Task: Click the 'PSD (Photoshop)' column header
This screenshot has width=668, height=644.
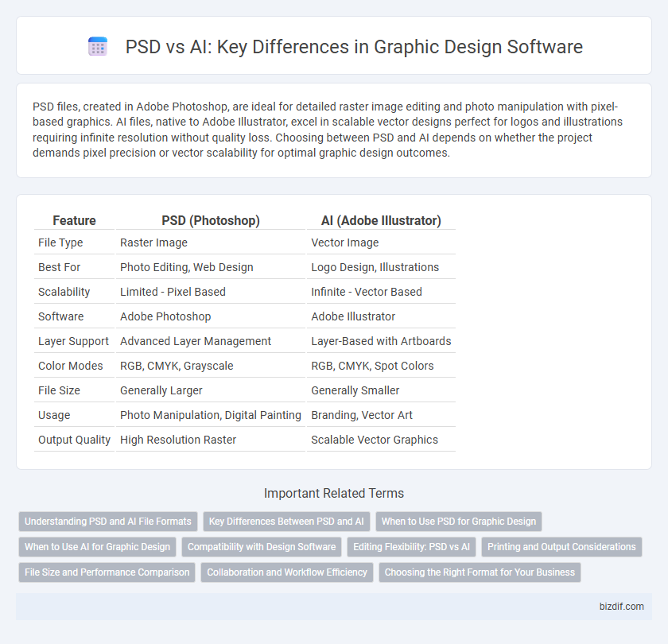Action: [x=211, y=220]
